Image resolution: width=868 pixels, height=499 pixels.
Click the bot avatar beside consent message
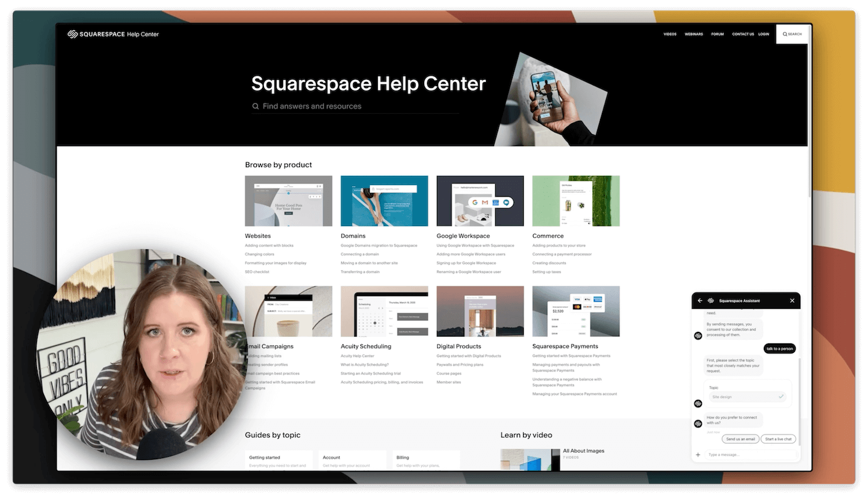(698, 336)
